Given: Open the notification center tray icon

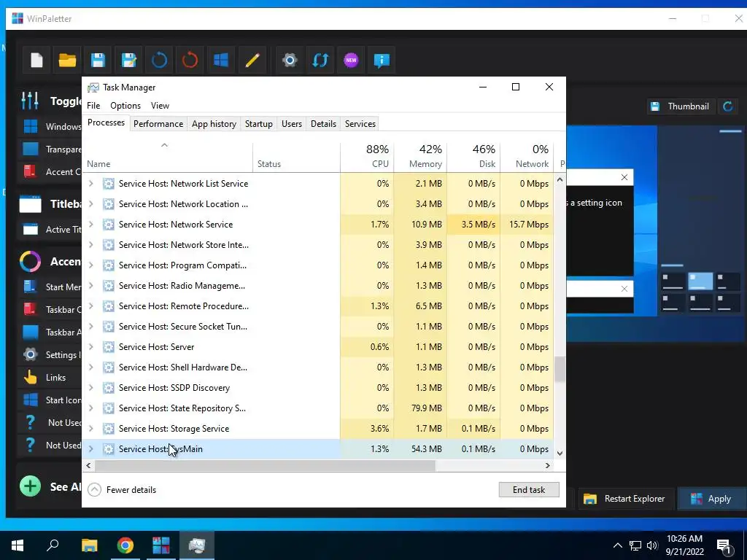Looking at the screenshot, I should [x=724, y=546].
